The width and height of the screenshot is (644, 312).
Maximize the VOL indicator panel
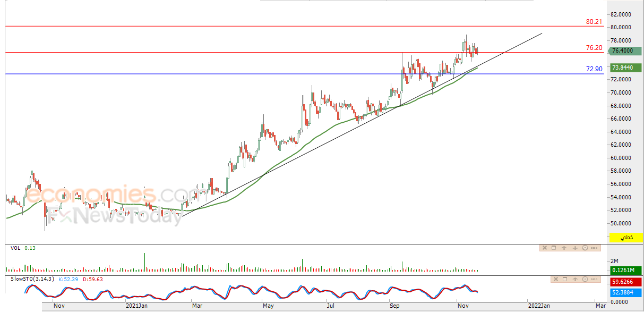(x=554, y=248)
